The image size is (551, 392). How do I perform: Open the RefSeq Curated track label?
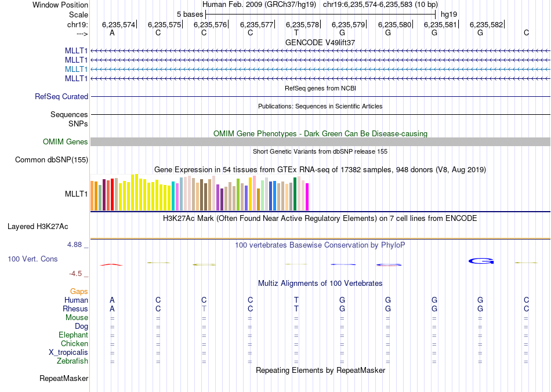click(x=61, y=97)
